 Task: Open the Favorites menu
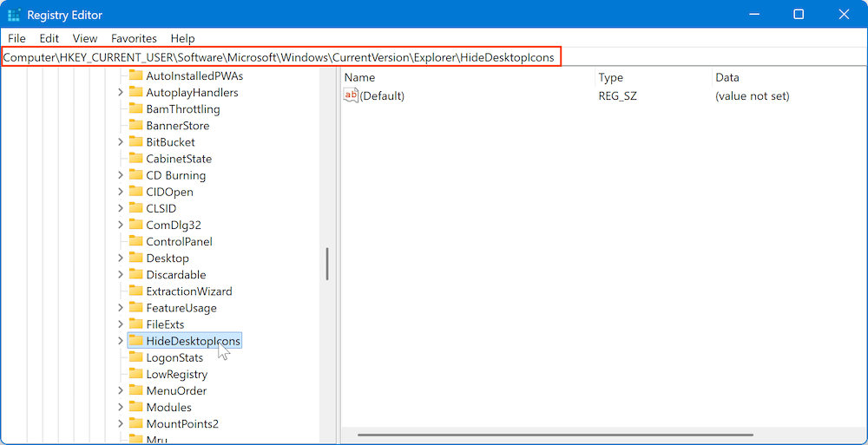[134, 38]
